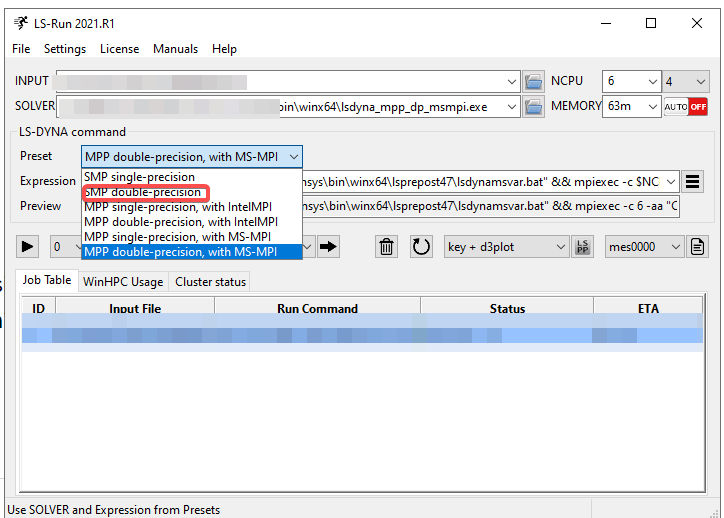Open Expression hamburger menu icon
Screen dimensions: 724x518
pyautogui.click(x=692, y=181)
